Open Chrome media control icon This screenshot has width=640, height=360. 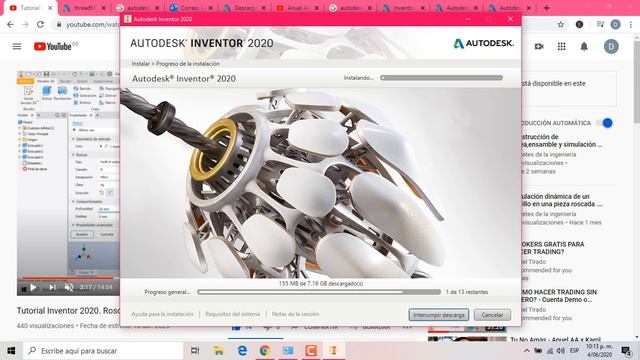click(600, 24)
